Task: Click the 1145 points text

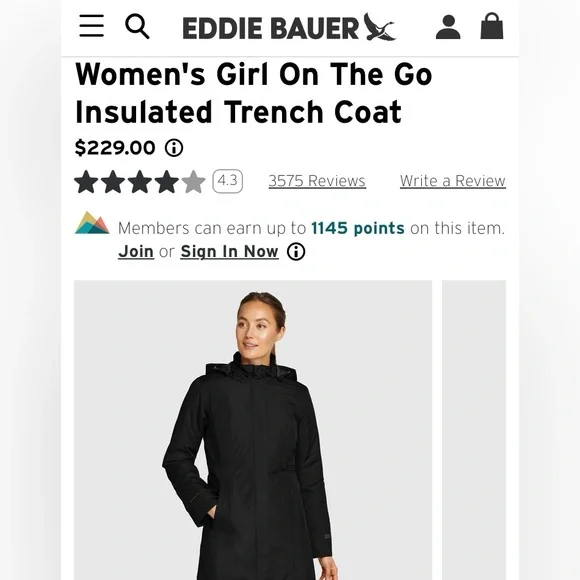Action: 358,228
